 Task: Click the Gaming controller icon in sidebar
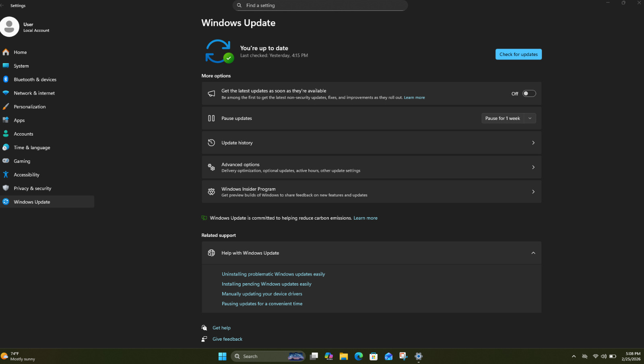[6, 161]
